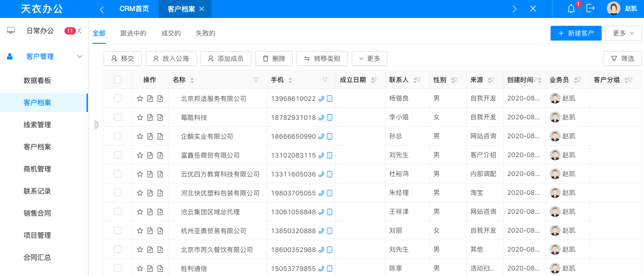Sort by the 手机 column arrows

[290, 80]
